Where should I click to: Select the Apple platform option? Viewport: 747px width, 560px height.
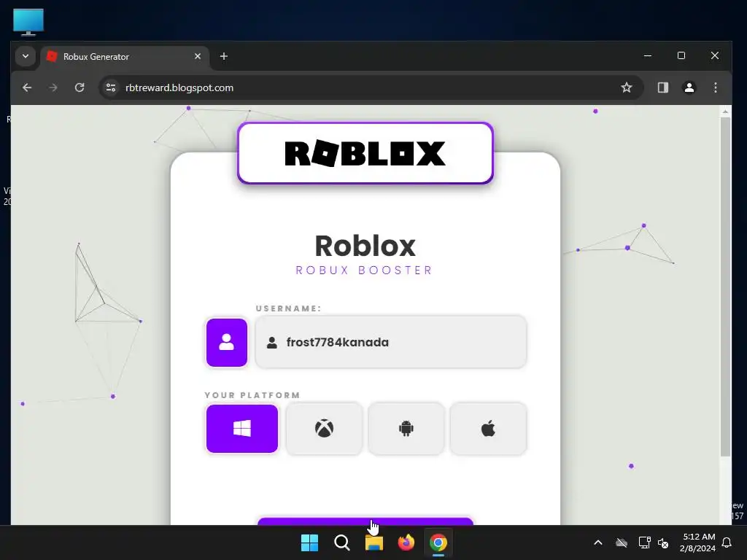(488, 429)
